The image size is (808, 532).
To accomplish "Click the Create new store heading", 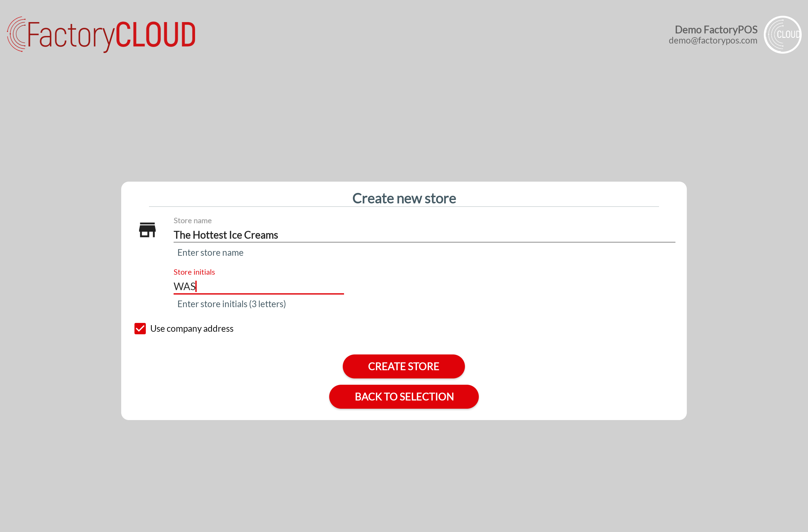I will coord(404,198).
